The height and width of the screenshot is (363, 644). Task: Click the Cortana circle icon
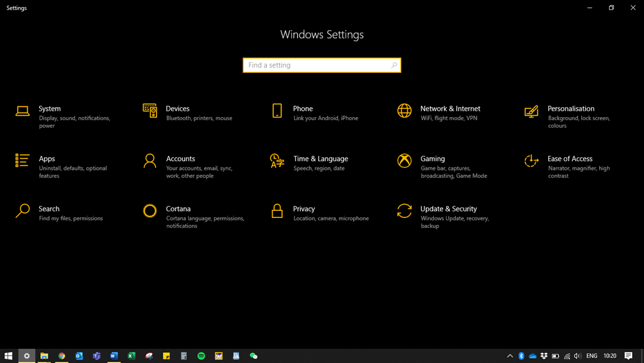point(150,211)
